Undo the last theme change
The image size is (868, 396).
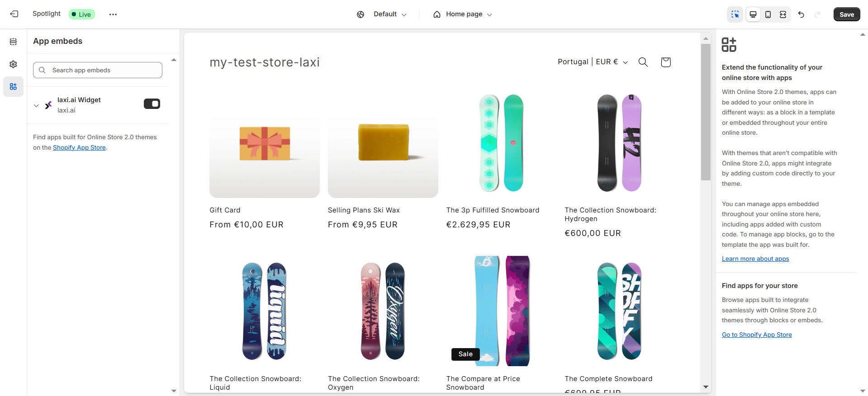coord(801,14)
